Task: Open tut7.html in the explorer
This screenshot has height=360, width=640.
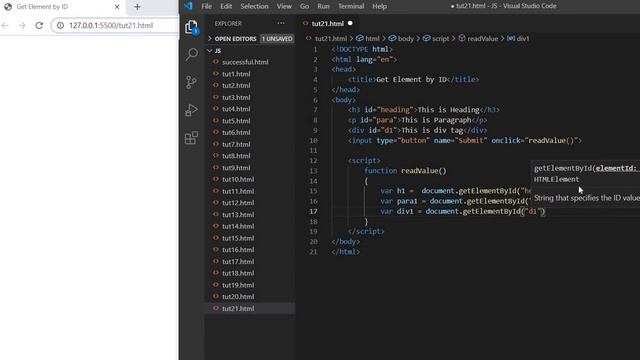Action: pyautogui.click(x=236, y=144)
